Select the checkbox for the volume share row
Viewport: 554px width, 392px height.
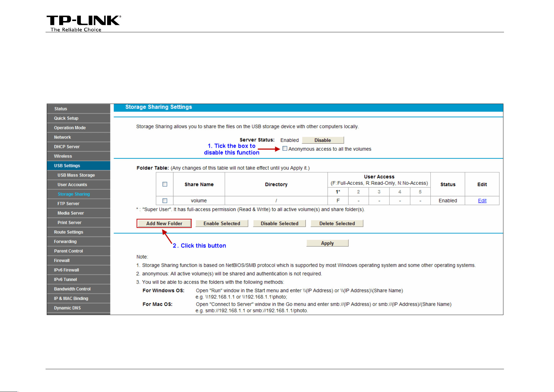click(165, 201)
